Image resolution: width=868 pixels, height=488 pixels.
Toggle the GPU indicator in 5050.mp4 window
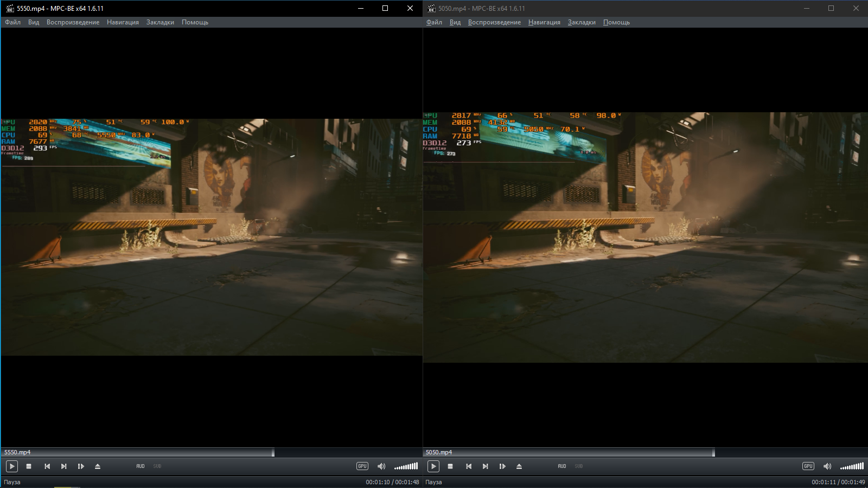808,466
